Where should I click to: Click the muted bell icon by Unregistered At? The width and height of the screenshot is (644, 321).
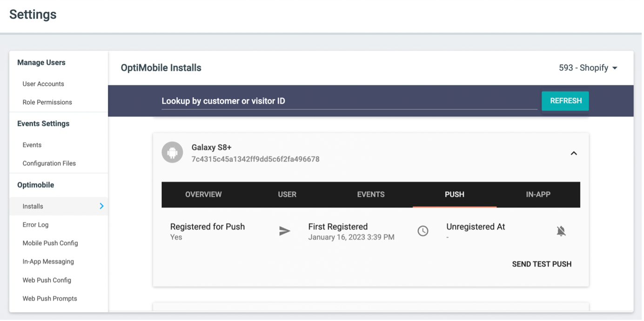pyautogui.click(x=561, y=231)
